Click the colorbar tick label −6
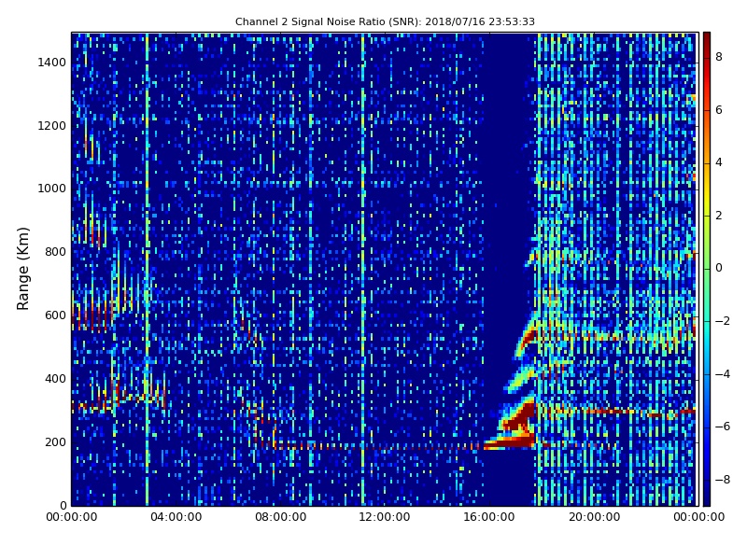 tap(722, 427)
